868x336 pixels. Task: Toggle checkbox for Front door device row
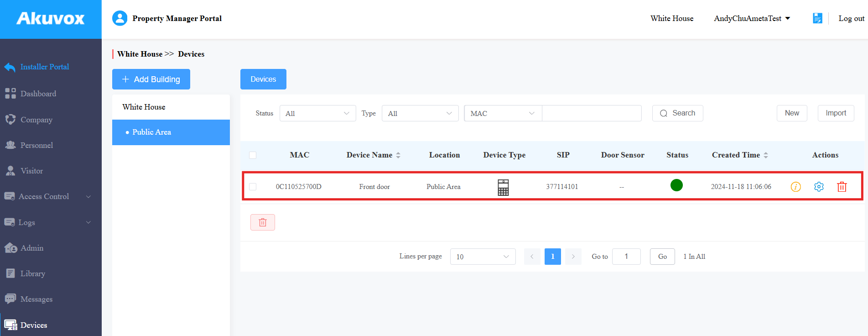253,187
